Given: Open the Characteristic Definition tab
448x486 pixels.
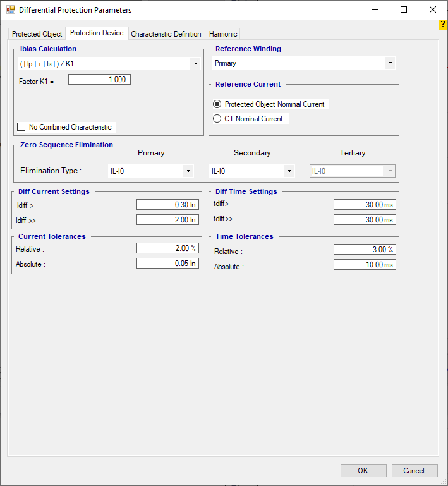Looking at the screenshot, I should (166, 34).
